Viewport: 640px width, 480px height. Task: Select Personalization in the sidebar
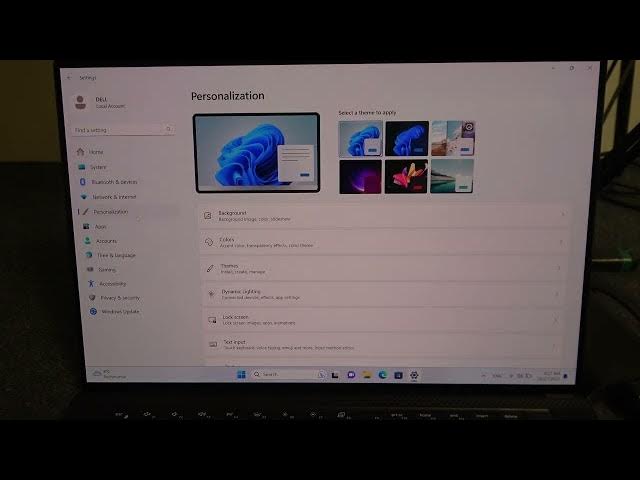point(110,212)
